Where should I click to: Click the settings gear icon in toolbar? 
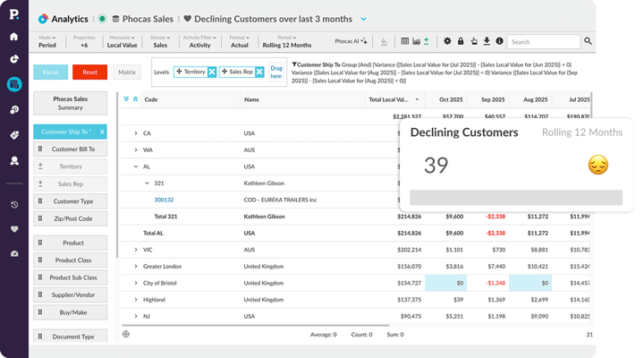click(x=447, y=41)
